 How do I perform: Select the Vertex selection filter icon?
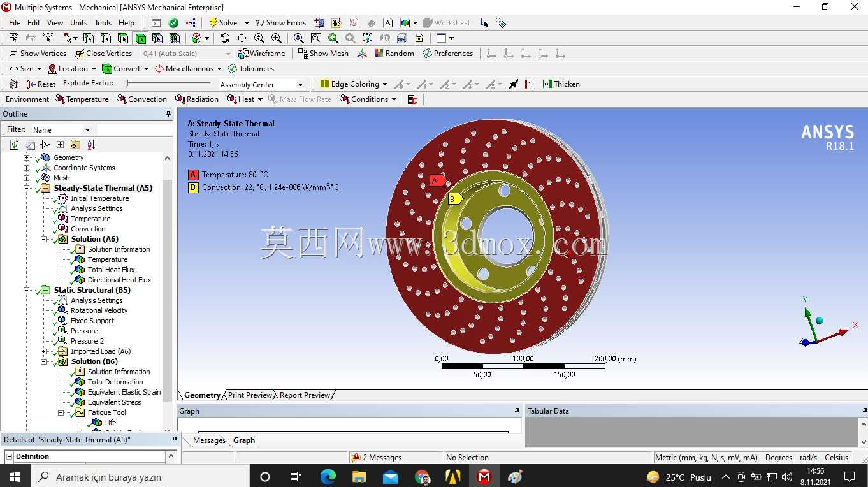tap(89, 38)
